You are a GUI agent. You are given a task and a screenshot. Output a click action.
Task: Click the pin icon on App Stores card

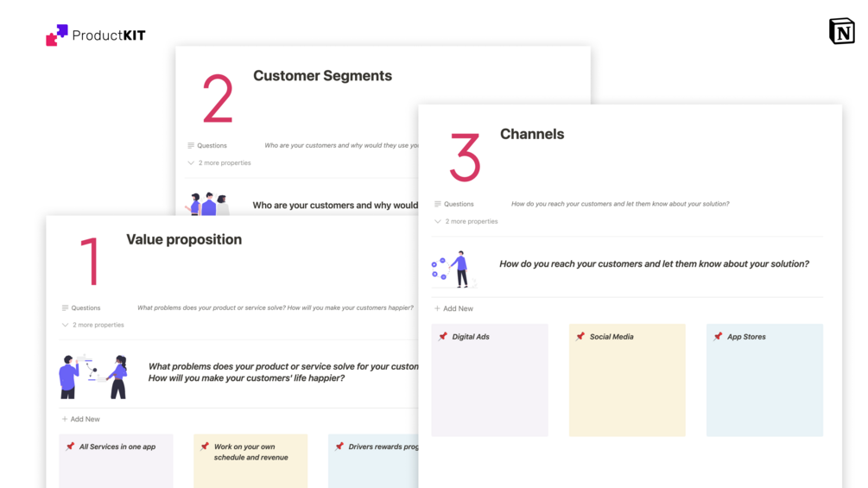718,337
